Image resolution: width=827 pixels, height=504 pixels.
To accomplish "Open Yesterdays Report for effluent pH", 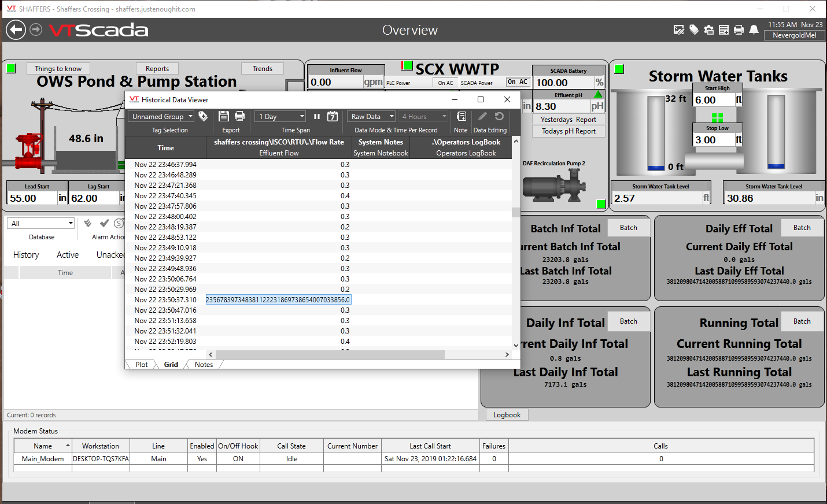I will [568, 120].
